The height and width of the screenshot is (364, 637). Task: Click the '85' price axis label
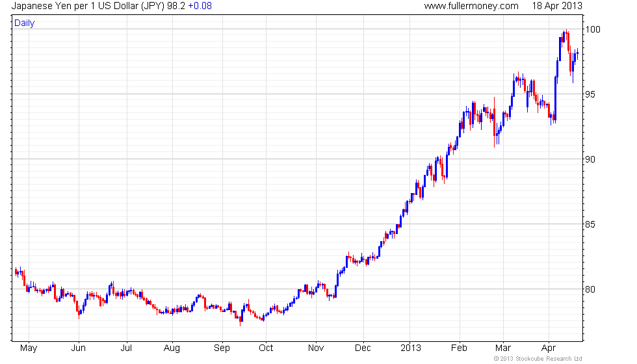click(590, 224)
